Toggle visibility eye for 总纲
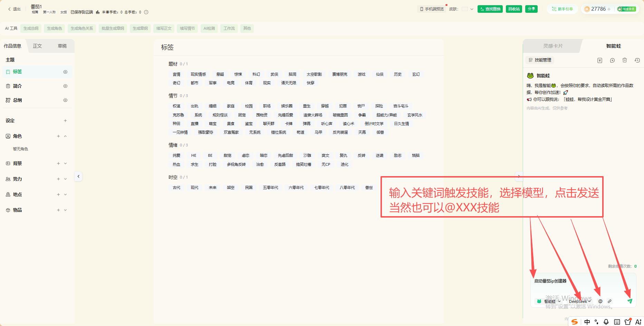644x326 pixels. (65, 100)
